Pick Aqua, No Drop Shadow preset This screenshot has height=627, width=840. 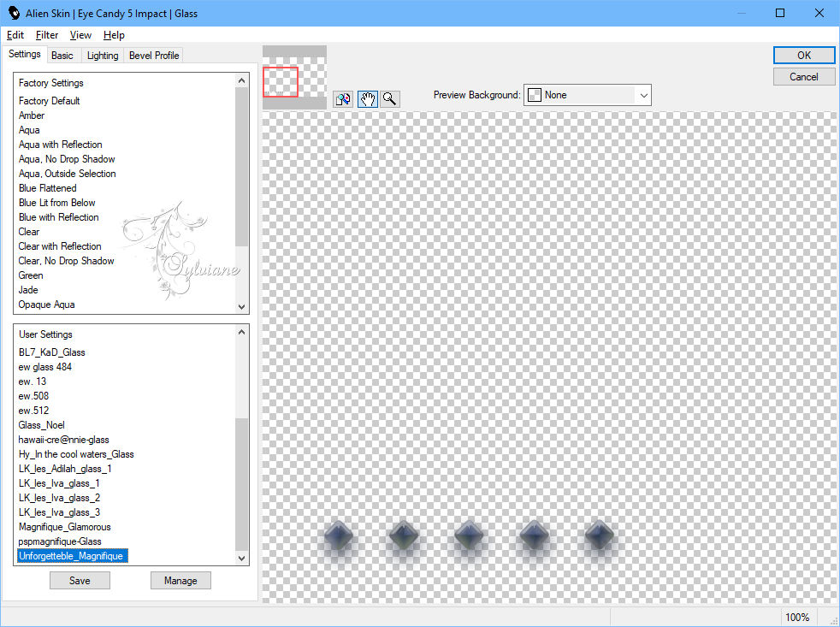point(67,158)
